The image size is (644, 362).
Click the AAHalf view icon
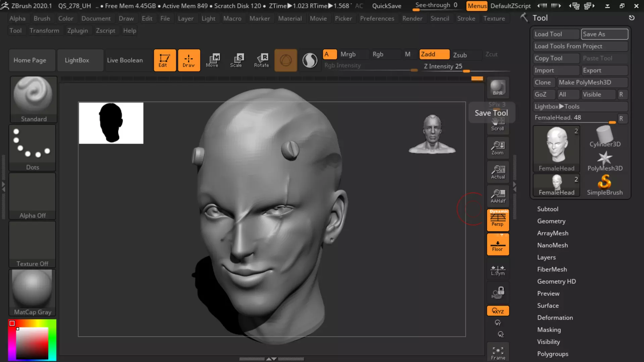[498, 196]
